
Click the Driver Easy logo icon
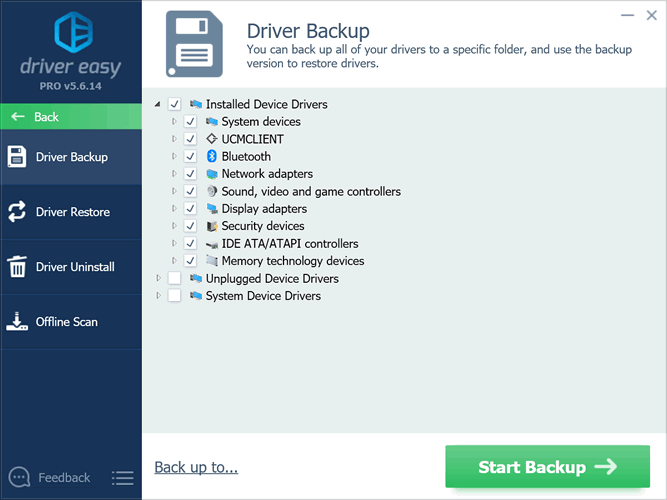coord(74,32)
